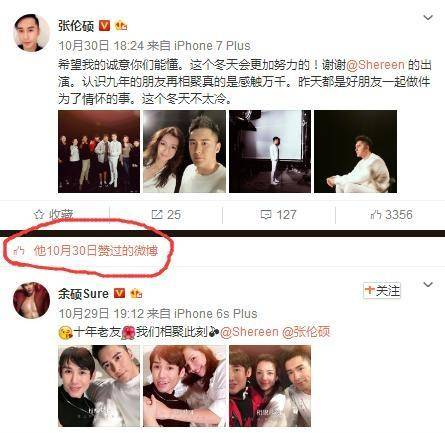445x433 pixels.
Task: Click 张伦硕's profile avatar
Action: [31, 33]
